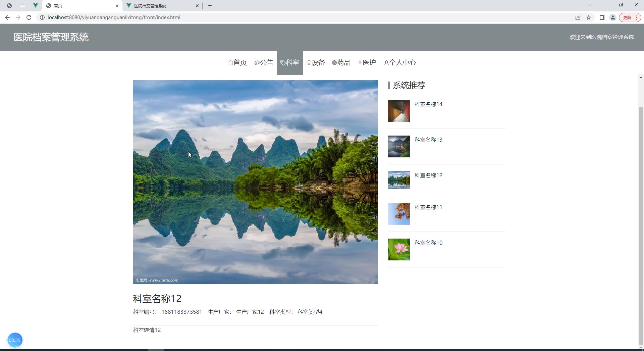Image resolution: width=644 pixels, height=351 pixels.
Task: Open the 科室名称14 recommendation link
Action: [x=428, y=104]
